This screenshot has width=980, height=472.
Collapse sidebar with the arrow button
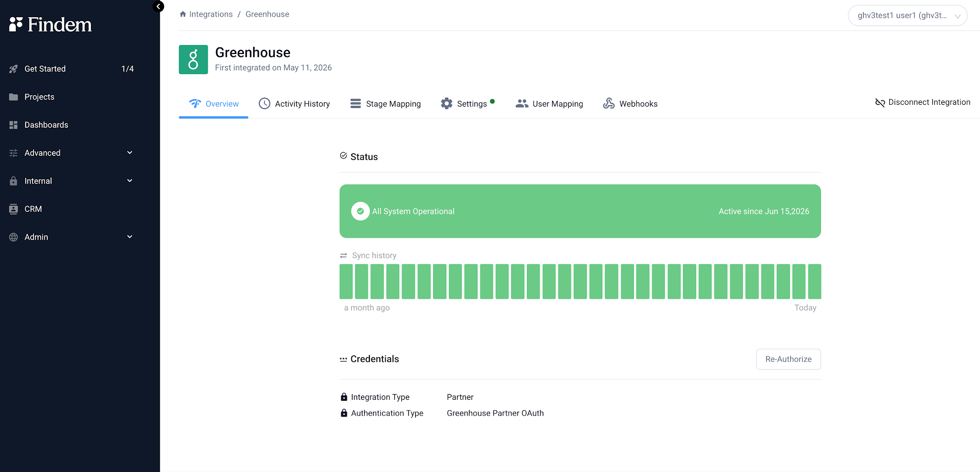[158, 6]
